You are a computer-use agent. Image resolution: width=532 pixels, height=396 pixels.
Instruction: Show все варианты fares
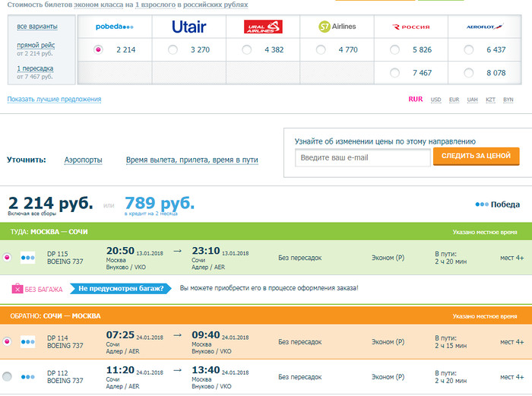37,27
